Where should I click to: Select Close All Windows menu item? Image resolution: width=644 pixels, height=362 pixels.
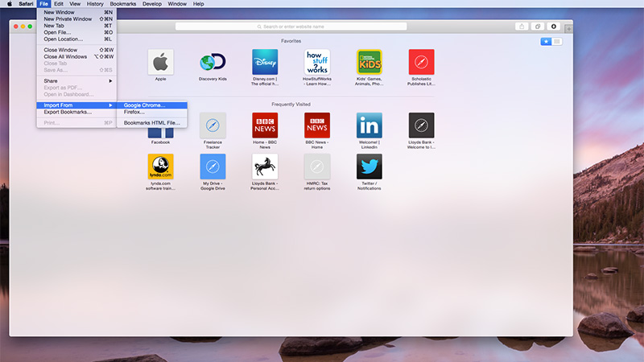pyautogui.click(x=76, y=56)
